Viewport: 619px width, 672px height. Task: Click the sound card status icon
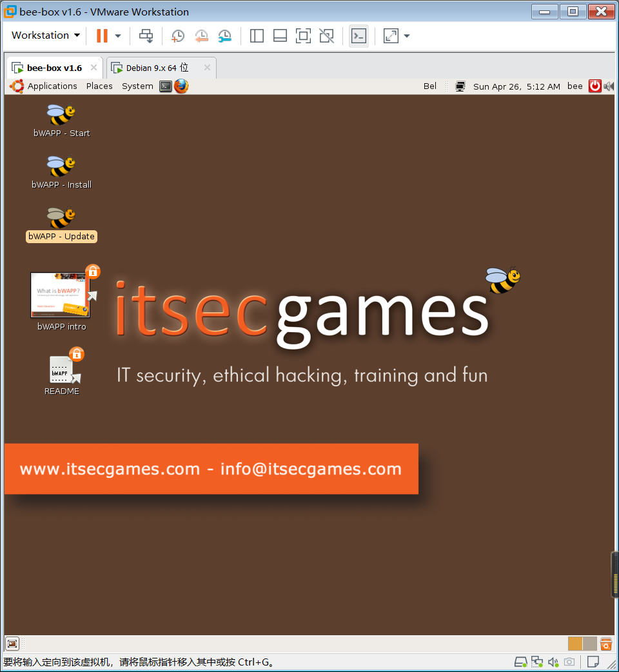(x=553, y=662)
